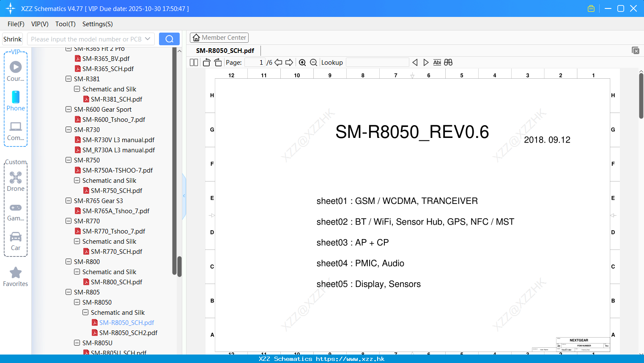Collapse the SM-R770 tree node
The width and height of the screenshot is (644, 363).
click(69, 221)
